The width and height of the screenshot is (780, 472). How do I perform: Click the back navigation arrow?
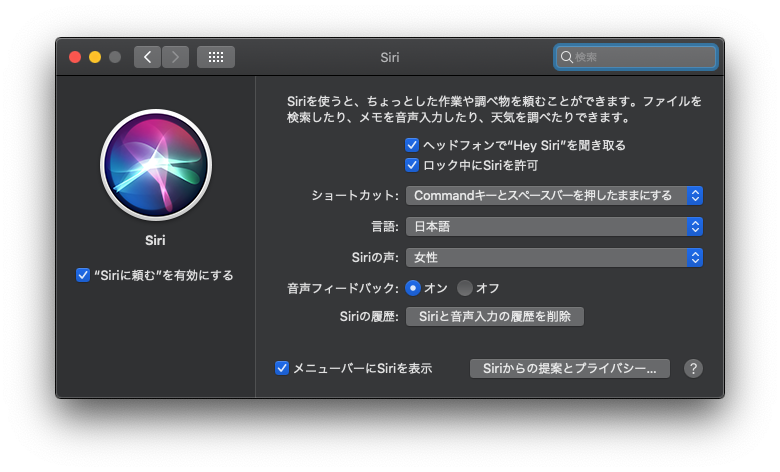point(147,57)
